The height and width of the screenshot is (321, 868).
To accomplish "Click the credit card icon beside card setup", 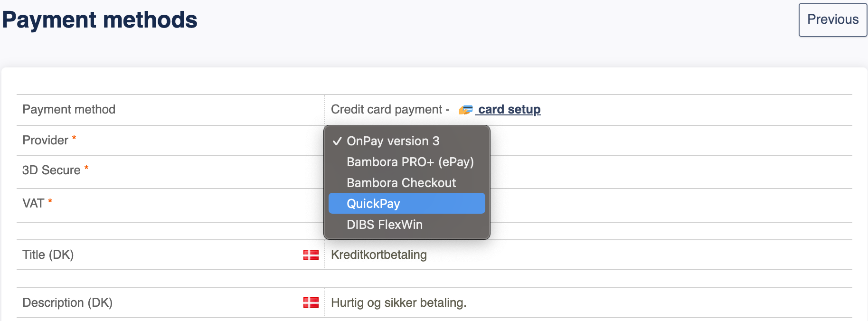I will click(x=466, y=110).
